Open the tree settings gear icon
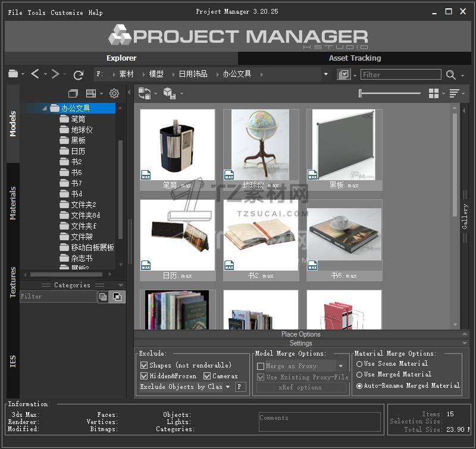 (x=114, y=93)
